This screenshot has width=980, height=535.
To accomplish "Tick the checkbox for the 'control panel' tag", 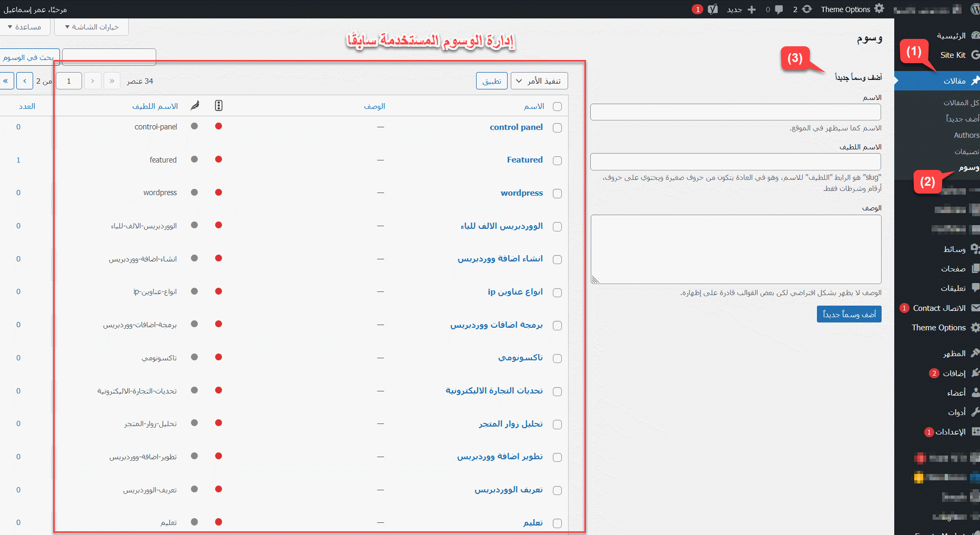I will 558,128.
